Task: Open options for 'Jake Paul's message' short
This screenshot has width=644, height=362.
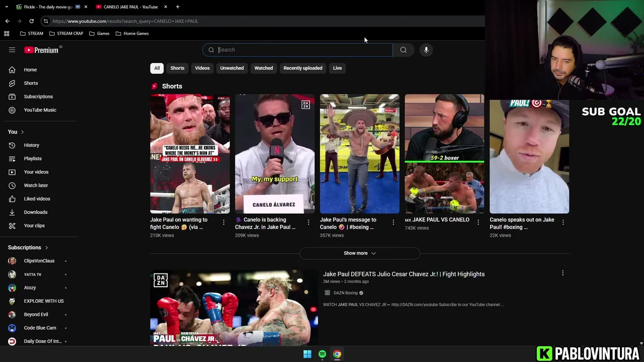Action: (x=393, y=222)
